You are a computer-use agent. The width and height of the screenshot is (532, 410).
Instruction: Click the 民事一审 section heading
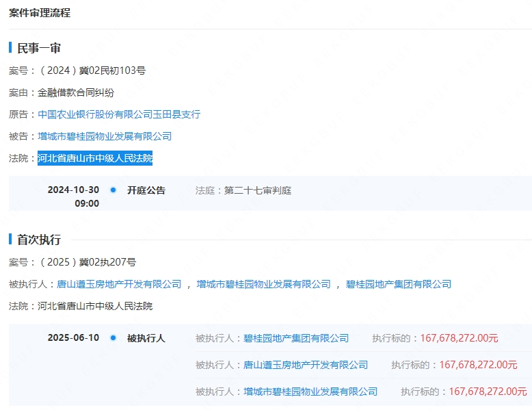39,48
